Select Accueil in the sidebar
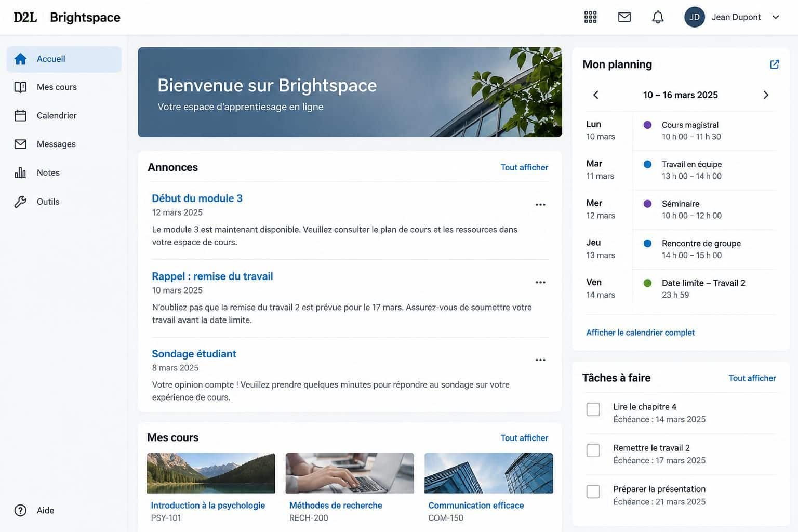The height and width of the screenshot is (532, 798). tap(64, 59)
